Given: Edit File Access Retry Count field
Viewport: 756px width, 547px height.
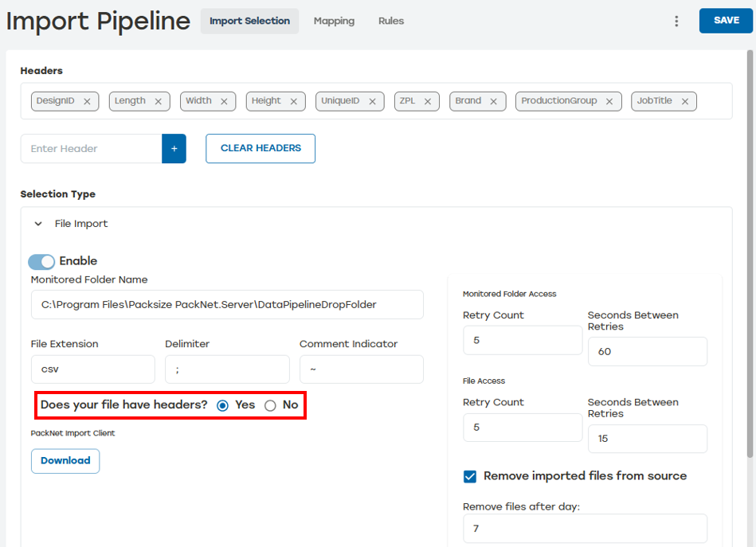Looking at the screenshot, I should click(x=523, y=427).
